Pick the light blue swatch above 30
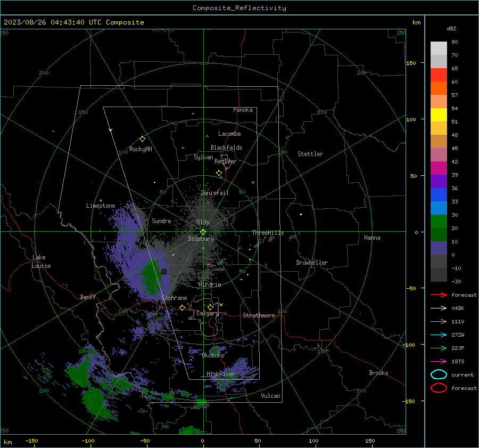 tap(439, 208)
